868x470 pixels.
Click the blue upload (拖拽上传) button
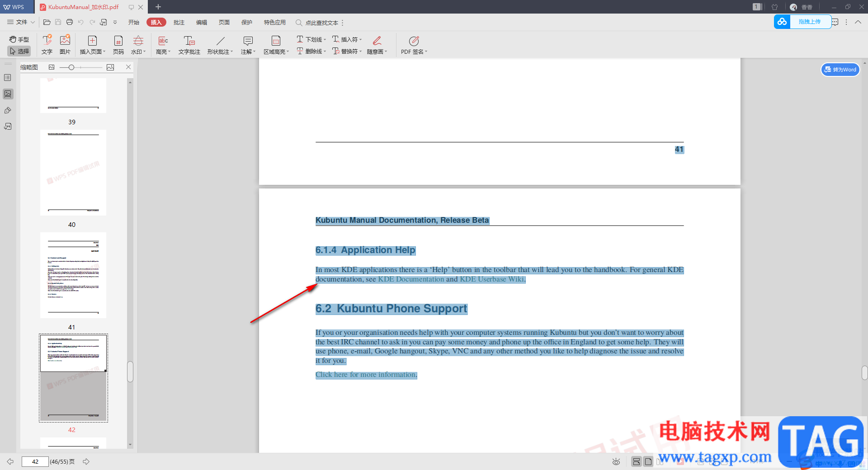click(803, 22)
